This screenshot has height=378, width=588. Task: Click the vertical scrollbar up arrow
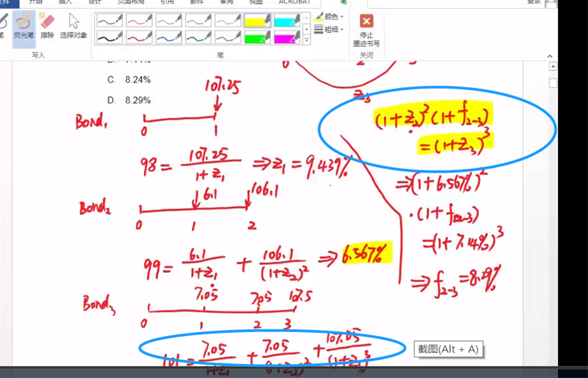tap(553, 67)
